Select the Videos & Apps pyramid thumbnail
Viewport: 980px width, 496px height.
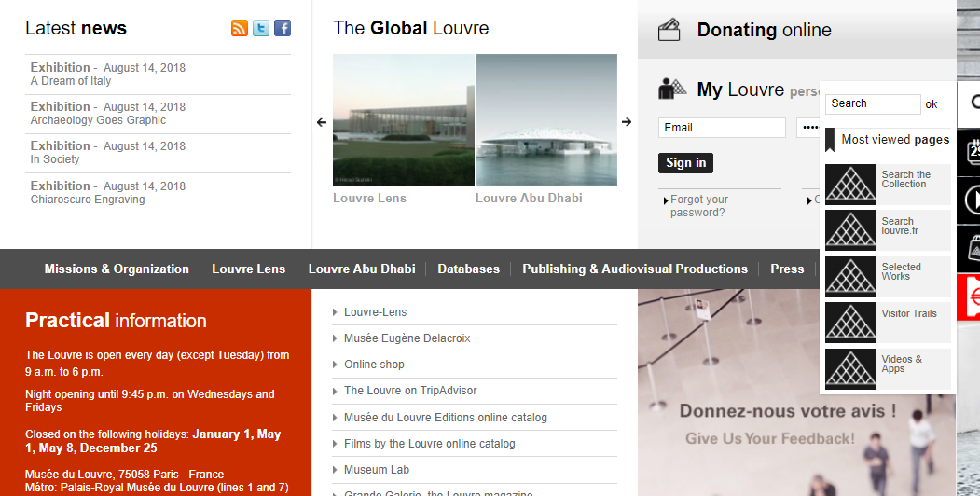(x=850, y=368)
